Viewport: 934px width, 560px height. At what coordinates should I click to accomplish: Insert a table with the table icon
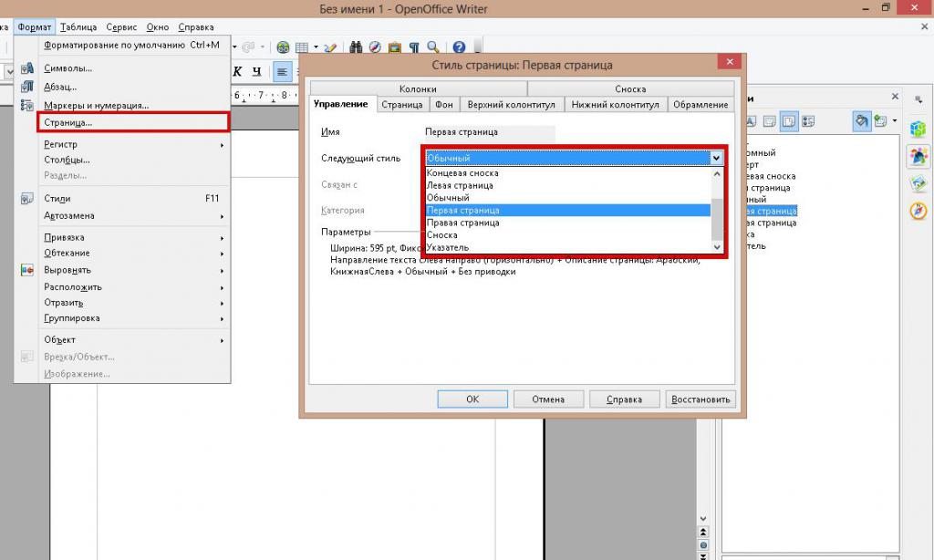click(x=302, y=47)
